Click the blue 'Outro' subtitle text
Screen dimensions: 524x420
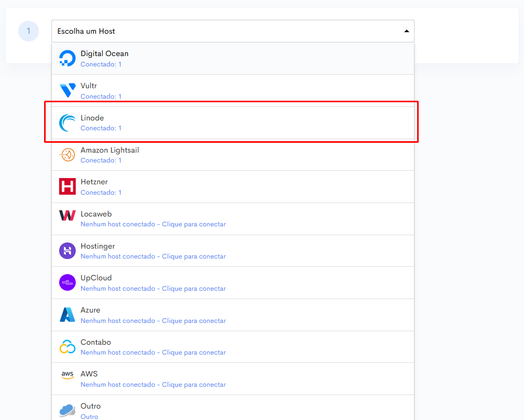pos(89,417)
